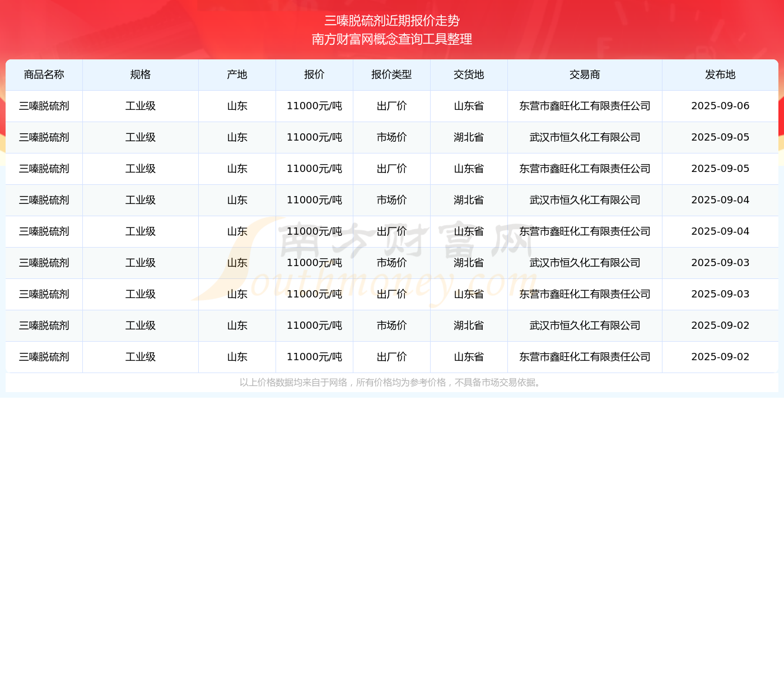The width and height of the screenshot is (784, 675).
Task: Click 山东省 in the 2025-09-03 row
Action: pyautogui.click(x=469, y=295)
